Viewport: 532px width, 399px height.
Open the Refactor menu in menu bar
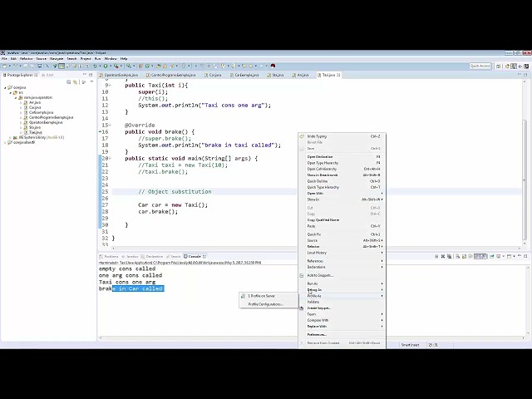(26, 59)
